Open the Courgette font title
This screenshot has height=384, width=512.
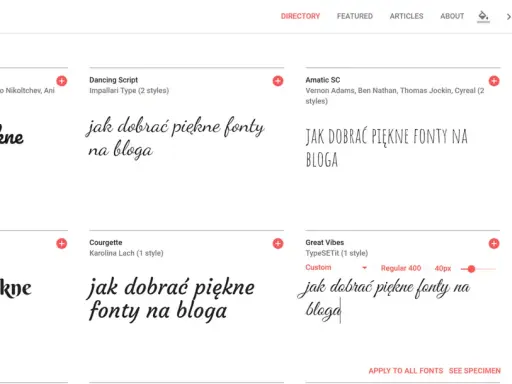coord(106,243)
